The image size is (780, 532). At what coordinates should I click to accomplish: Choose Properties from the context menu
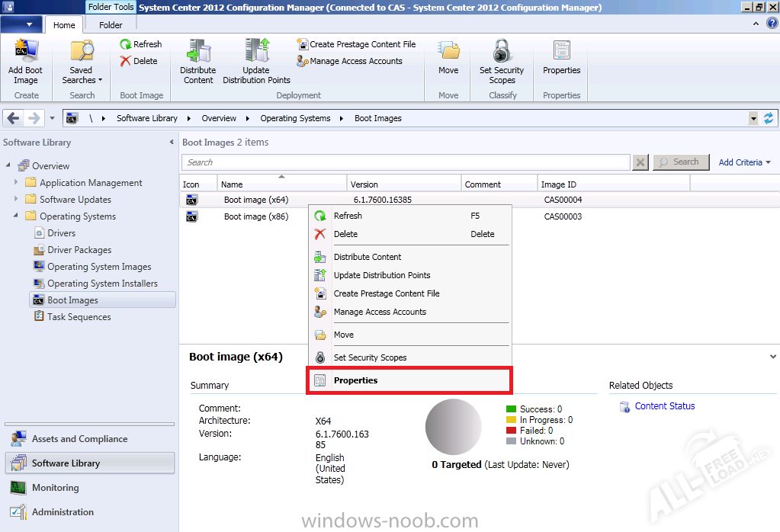(x=355, y=380)
